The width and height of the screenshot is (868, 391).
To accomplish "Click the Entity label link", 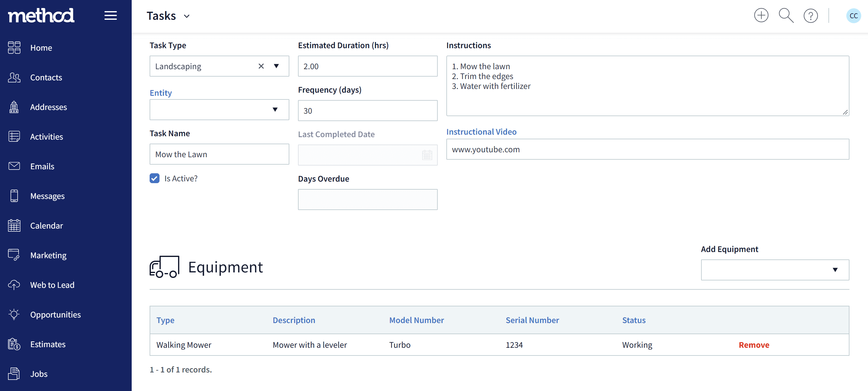I will pyautogui.click(x=161, y=93).
